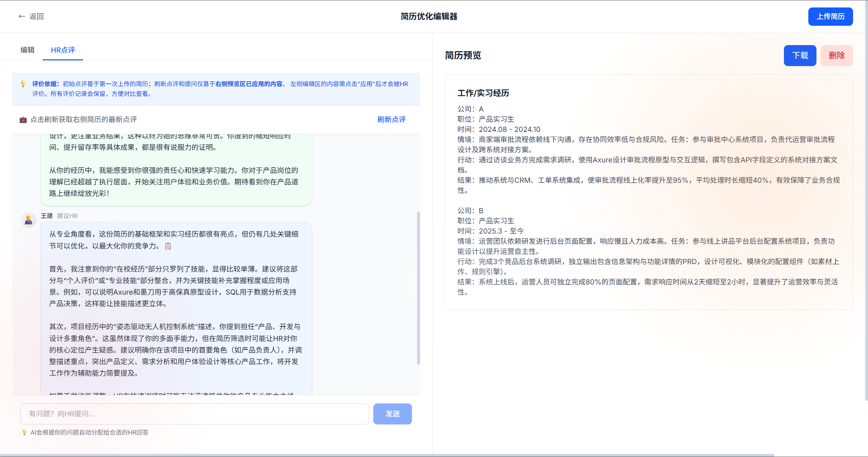Screen dimensions: 868x457
Task: Click the chat panel vertical scrollbar
Action: pos(418,288)
